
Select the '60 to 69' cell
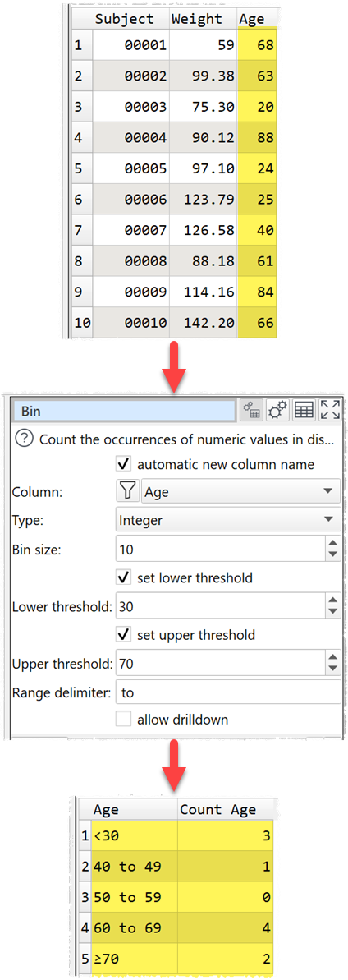(135, 928)
